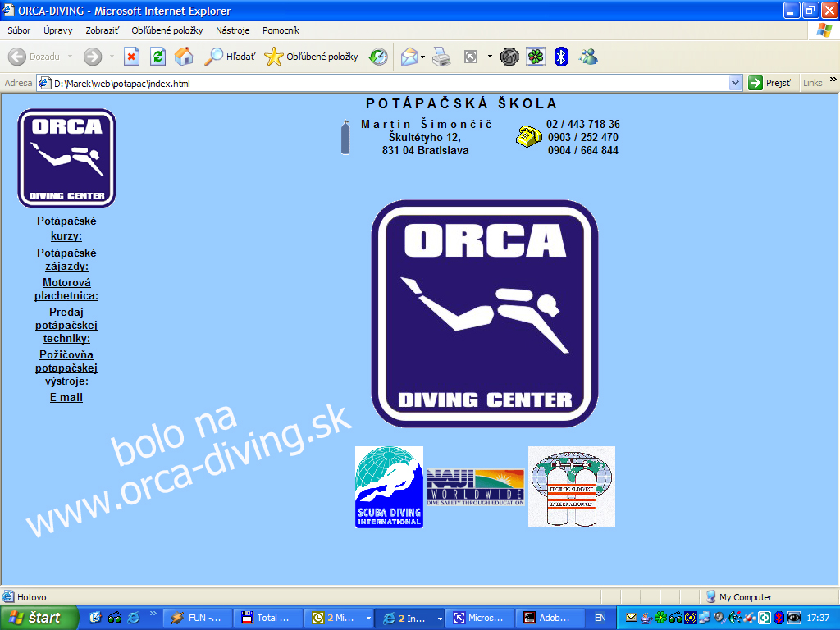This screenshot has height=630, width=840.
Task: Open the Súbor menu
Action: (19, 30)
